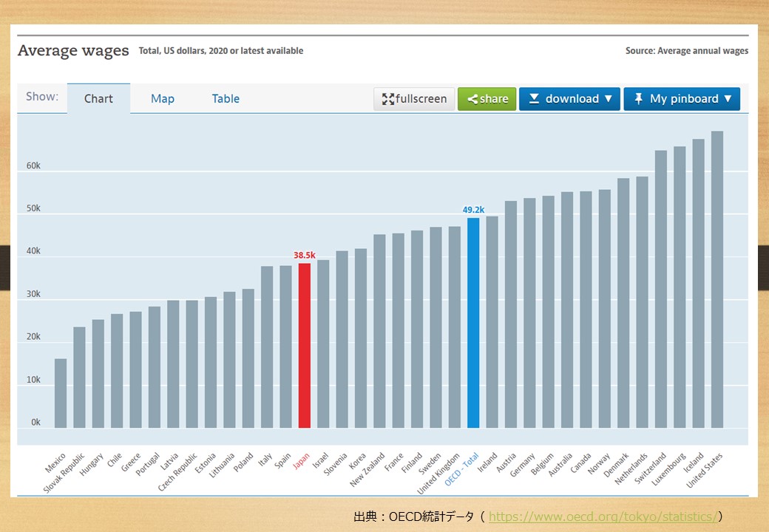Image resolution: width=769 pixels, height=532 pixels.
Task: Click the Netherlands axis label
Action: (631, 469)
